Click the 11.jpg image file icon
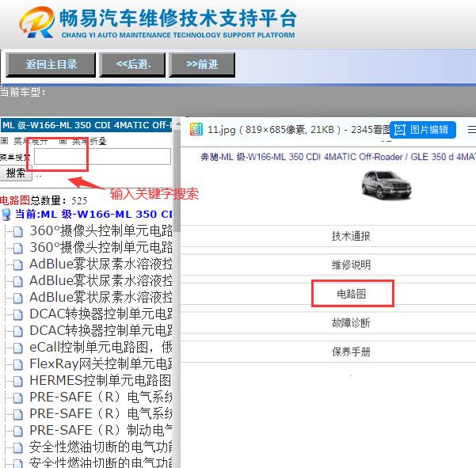The height and width of the screenshot is (468, 476). pos(196,129)
